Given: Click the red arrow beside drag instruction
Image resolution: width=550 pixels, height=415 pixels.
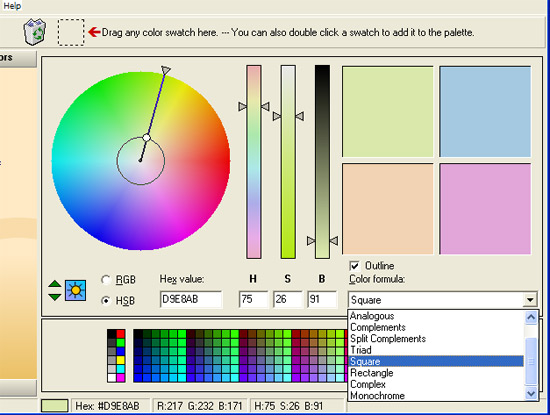Looking at the screenshot, I should [94, 32].
